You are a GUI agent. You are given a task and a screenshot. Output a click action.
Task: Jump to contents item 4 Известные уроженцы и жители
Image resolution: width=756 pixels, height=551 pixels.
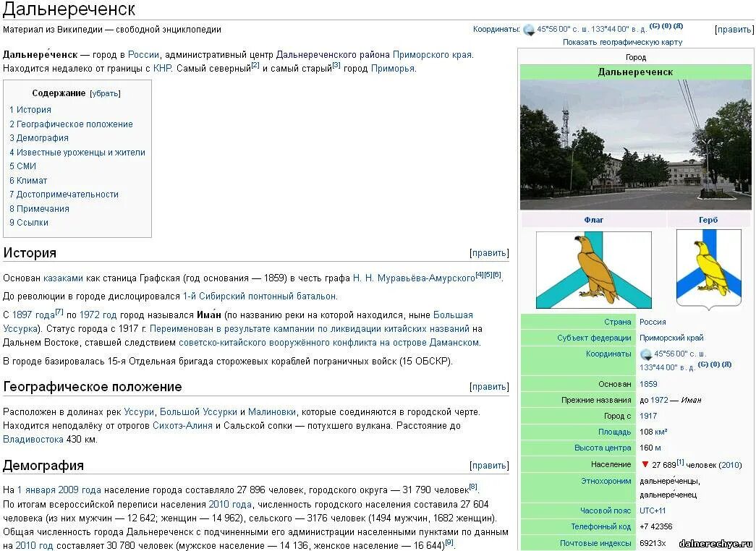click(77, 153)
